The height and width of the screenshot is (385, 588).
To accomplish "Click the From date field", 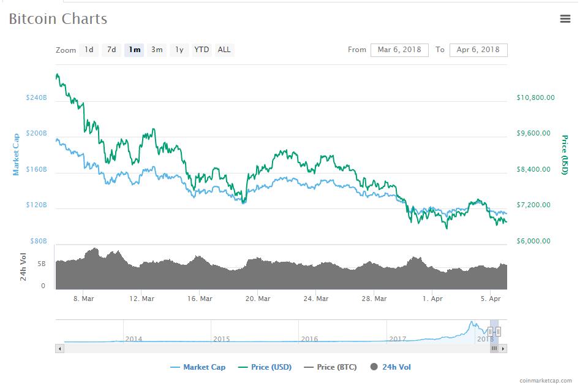I will [399, 50].
